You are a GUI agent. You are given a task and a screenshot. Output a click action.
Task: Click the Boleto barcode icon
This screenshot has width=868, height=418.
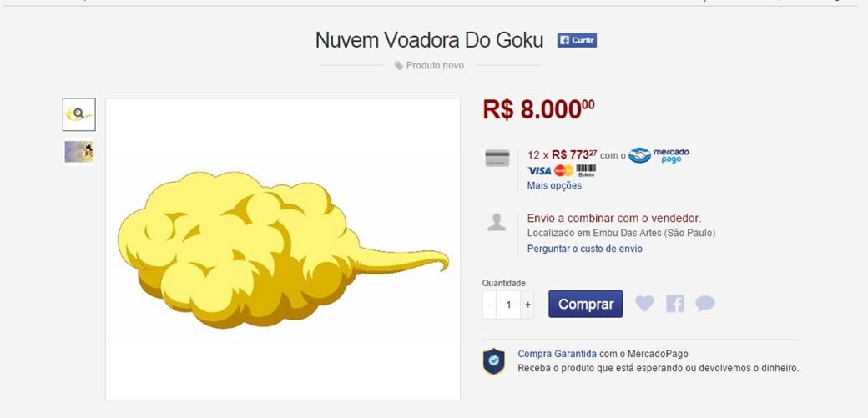[586, 170]
